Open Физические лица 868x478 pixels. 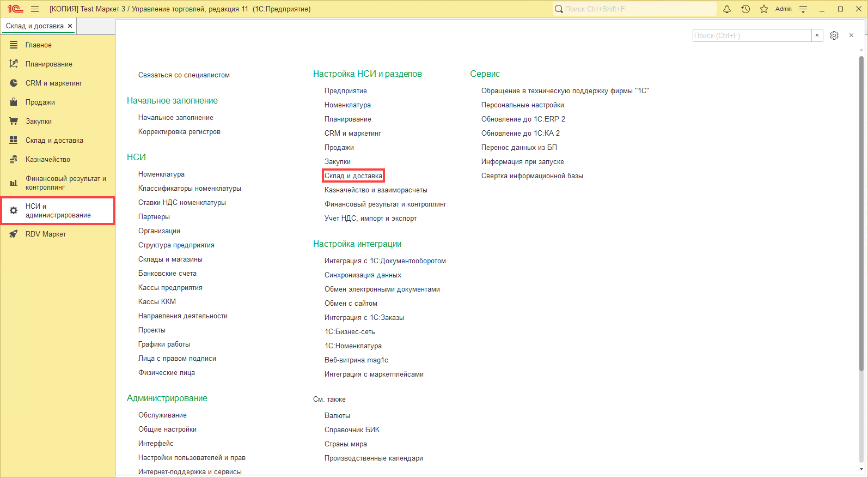click(x=167, y=372)
